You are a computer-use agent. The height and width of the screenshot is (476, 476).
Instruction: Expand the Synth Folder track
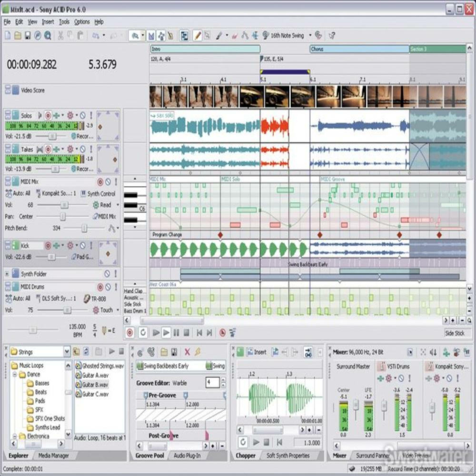click(7, 274)
